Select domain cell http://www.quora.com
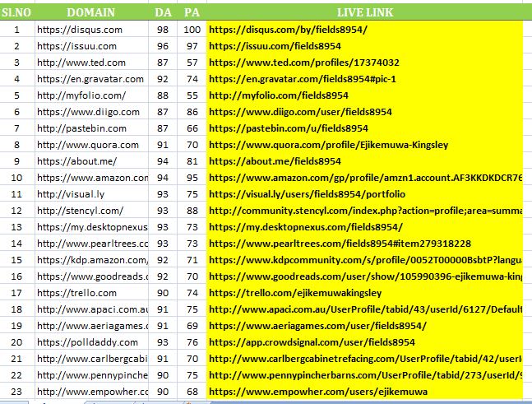Viewport: 532px width, 404px height. click(x=91, y=145)
